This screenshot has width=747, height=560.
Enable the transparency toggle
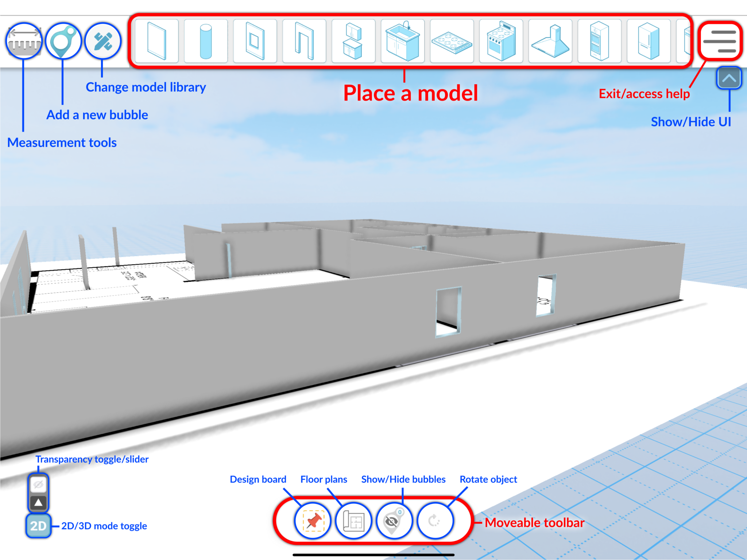[x=38, y=483]
